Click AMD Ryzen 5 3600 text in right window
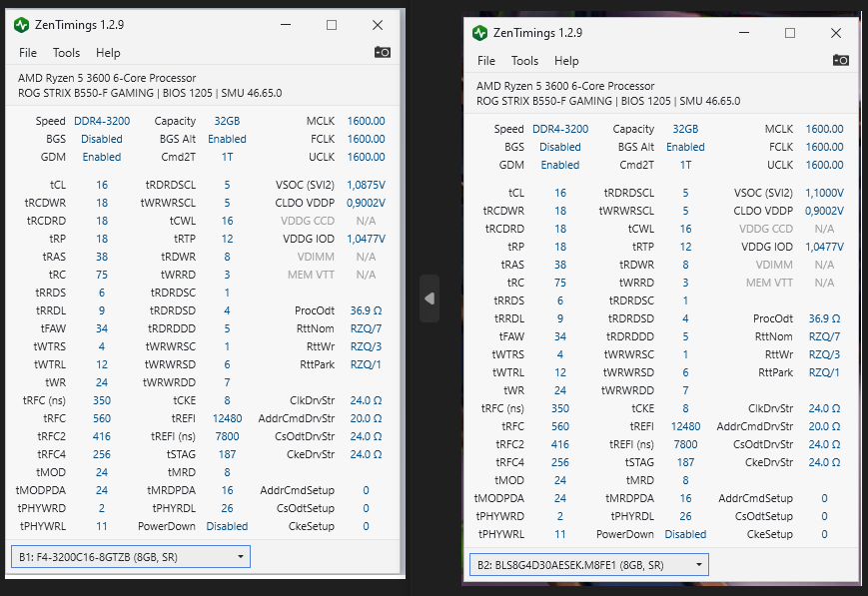 tap(565, 86)
